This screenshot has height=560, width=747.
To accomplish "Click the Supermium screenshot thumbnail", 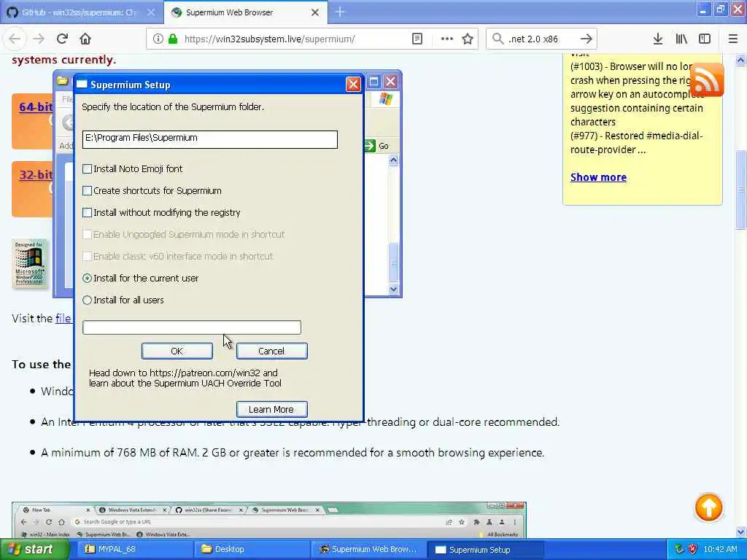I will (269, 520).
